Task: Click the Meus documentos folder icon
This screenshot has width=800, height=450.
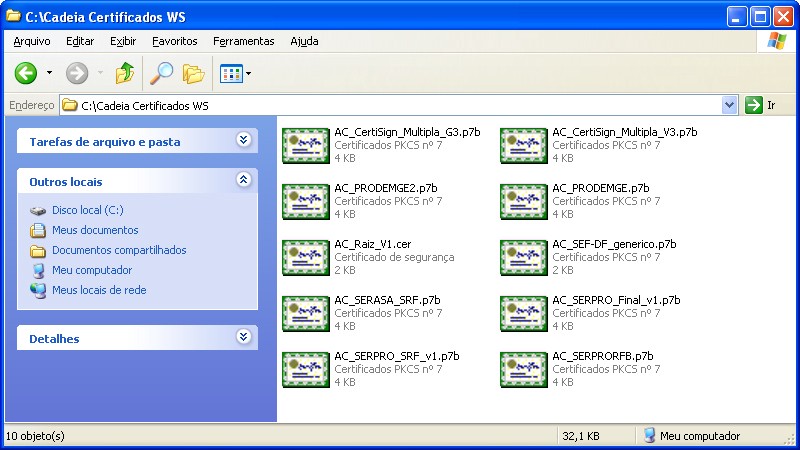Action: 38,231
